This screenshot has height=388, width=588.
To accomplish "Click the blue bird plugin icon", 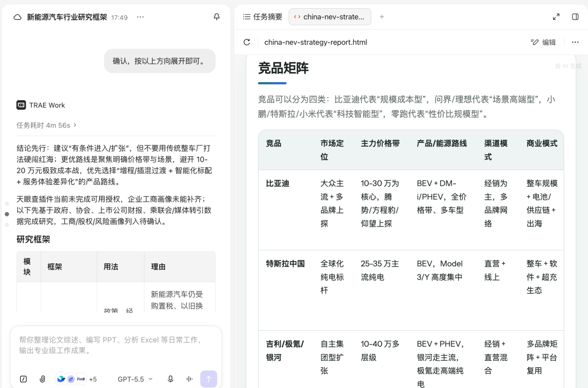I will pos(61,379).
